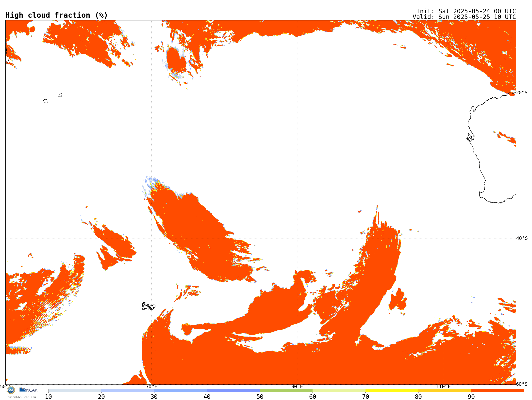Click the 'Valid: Sun 2025-05-25 10 UTC' text
Screen dimensions: 532x400
464,17
